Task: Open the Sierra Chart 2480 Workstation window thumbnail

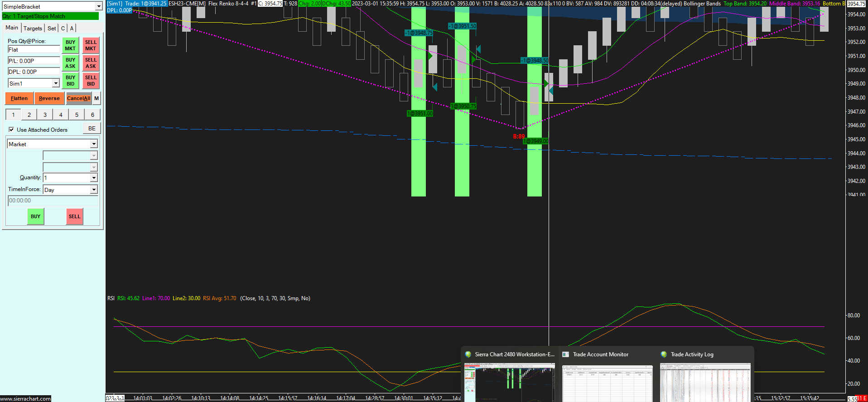Action: [x=509, y=382]
